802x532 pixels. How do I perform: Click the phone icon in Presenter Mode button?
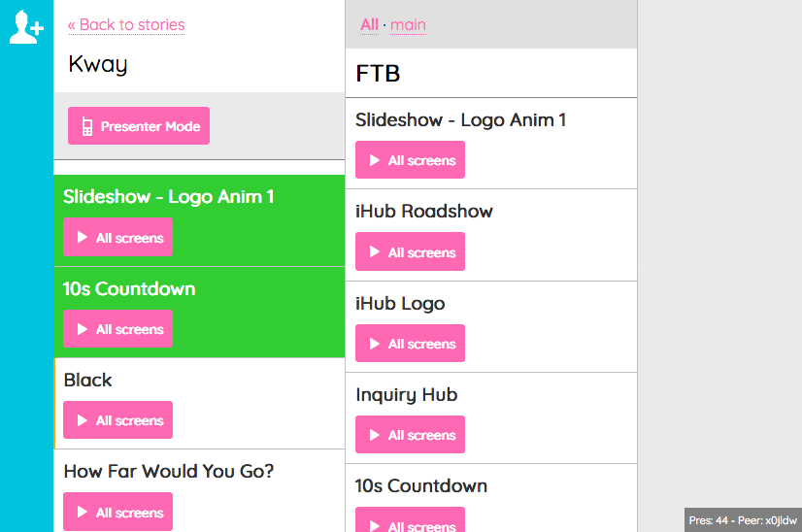pyautogui.click(x=86, y=126)
